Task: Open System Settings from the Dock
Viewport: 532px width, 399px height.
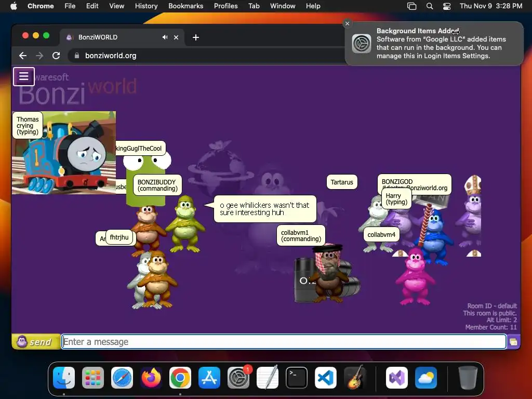Action: click(238, 378)
